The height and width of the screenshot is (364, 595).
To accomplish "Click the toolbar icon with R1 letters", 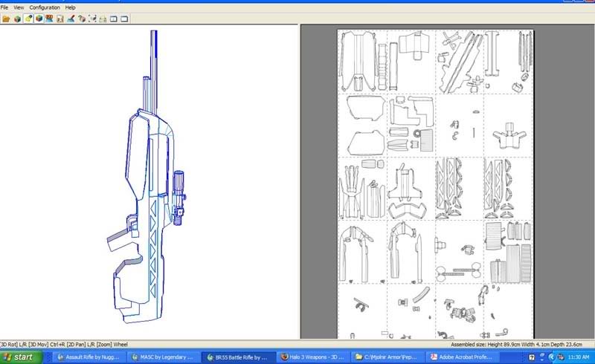I will click(x=60, y=19).
